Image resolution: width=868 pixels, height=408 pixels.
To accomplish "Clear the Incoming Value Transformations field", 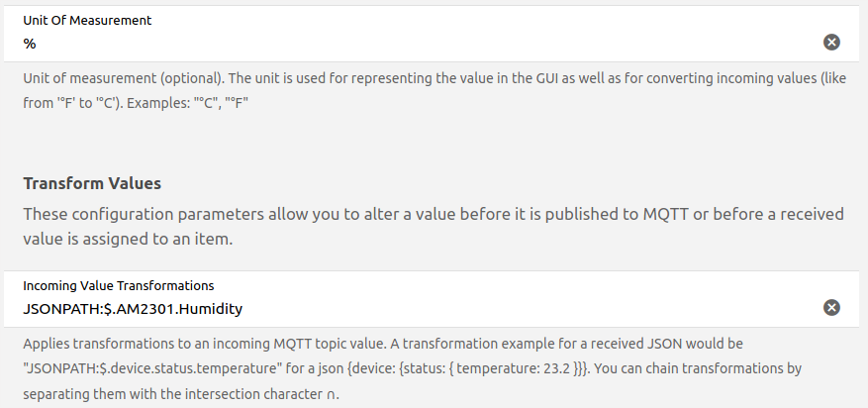I will pos(831,308).
